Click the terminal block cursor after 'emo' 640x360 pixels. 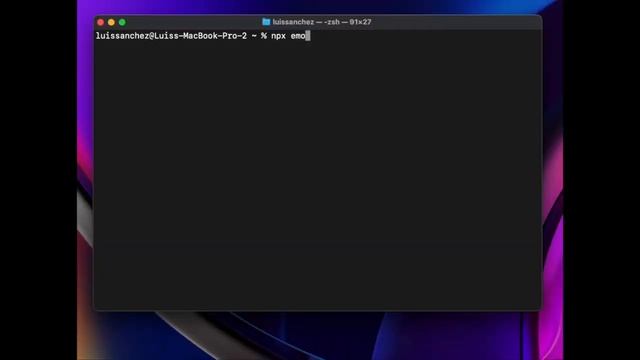pyautogui.click(x=308, y=36)
